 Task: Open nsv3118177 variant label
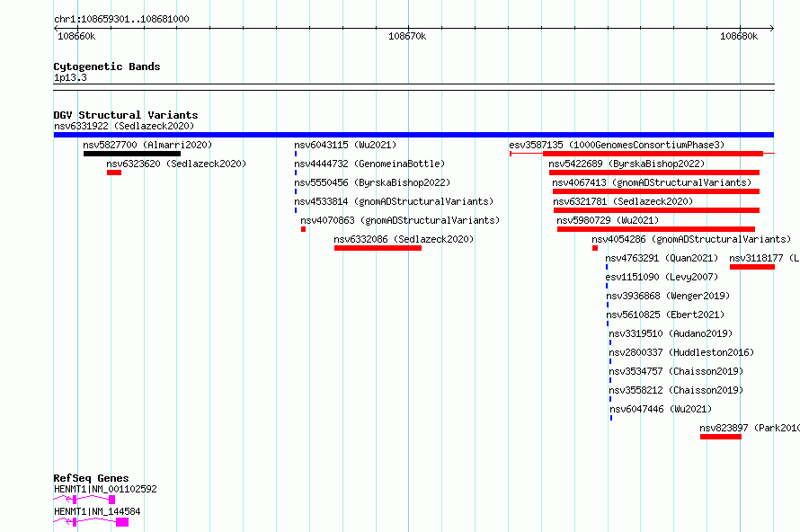(x=764, y=258)
